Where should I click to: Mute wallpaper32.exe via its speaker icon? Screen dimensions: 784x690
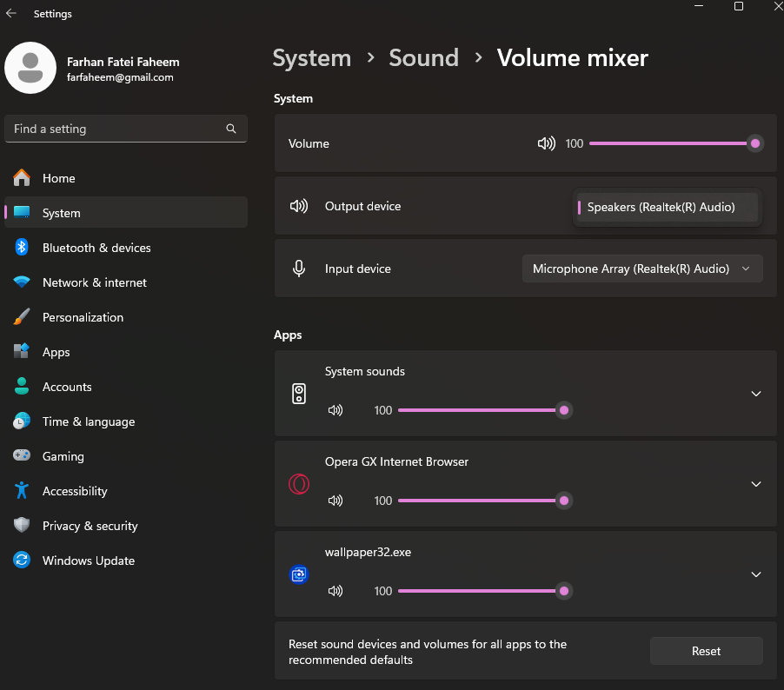pyautogui.click(x=336, y=591)
